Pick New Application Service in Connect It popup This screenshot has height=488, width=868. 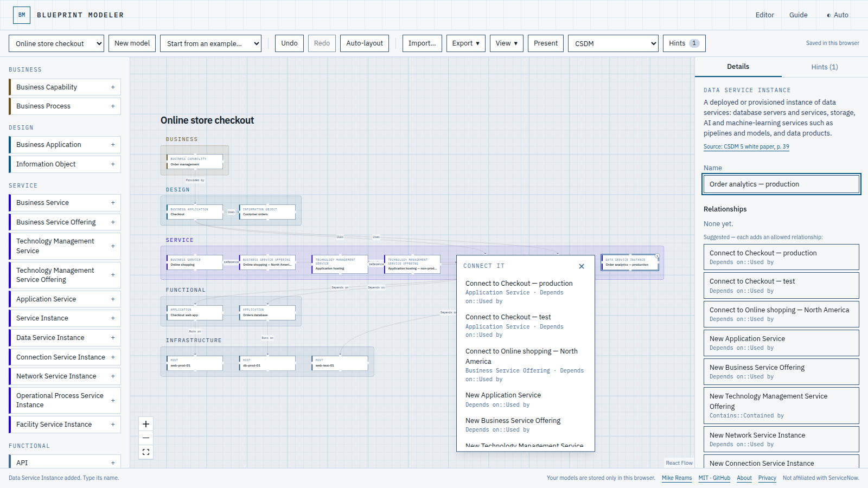(x=525, y=400)
